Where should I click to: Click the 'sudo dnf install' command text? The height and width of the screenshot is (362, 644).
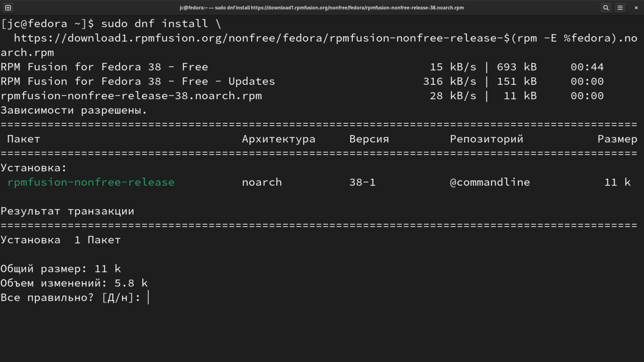155,24
